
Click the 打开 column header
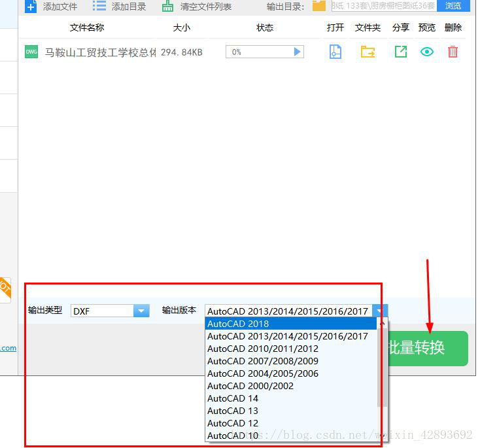[335, 27]
